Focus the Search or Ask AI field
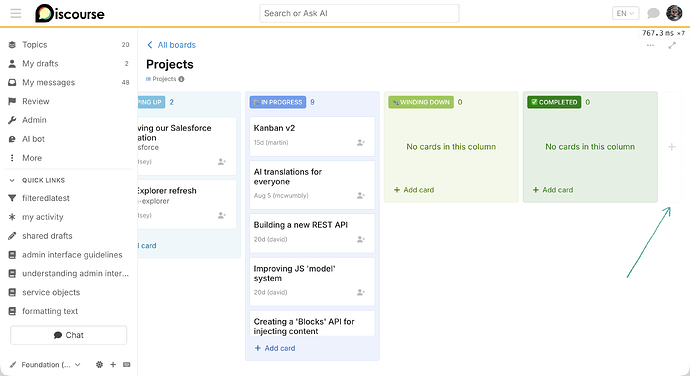This screenshot has height=376, width=690. tap(359, 13)
